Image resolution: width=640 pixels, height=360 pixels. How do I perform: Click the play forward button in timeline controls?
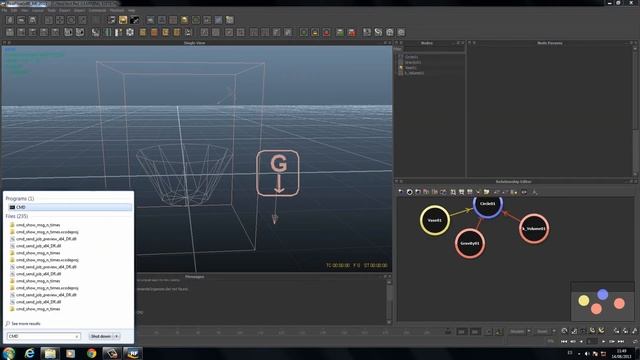point(603,341)
